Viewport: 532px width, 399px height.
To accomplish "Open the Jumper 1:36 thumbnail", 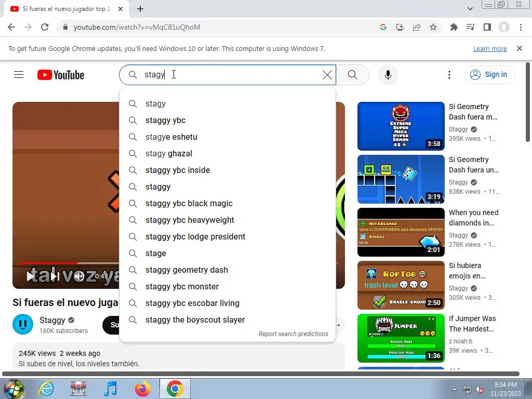I will 401,338.
